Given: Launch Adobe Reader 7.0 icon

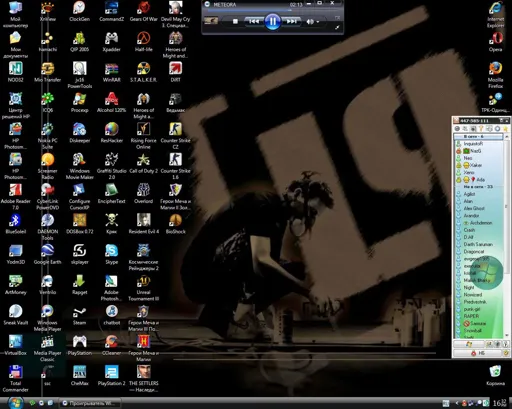Looking at the screenshot, I should tap(15, 197).
